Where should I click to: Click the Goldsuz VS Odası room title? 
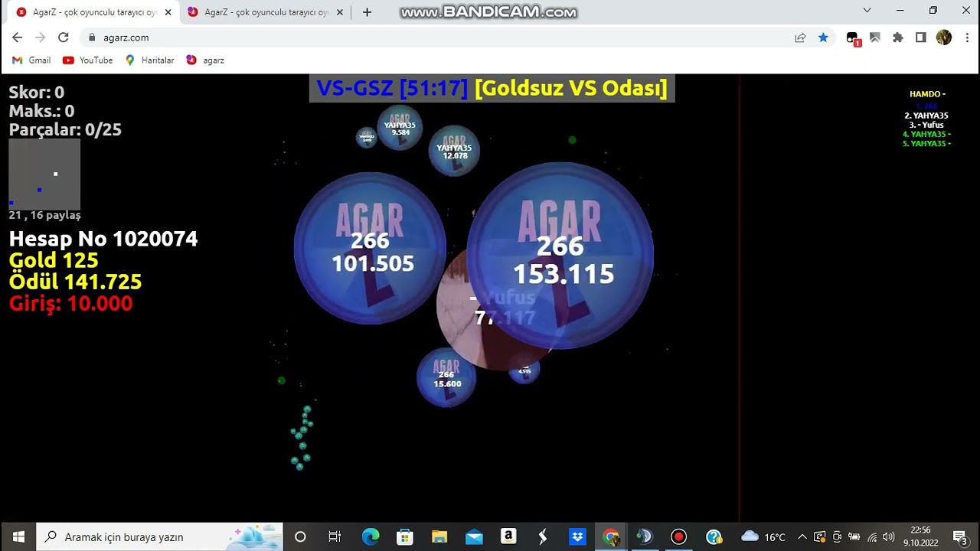(571, 88)
